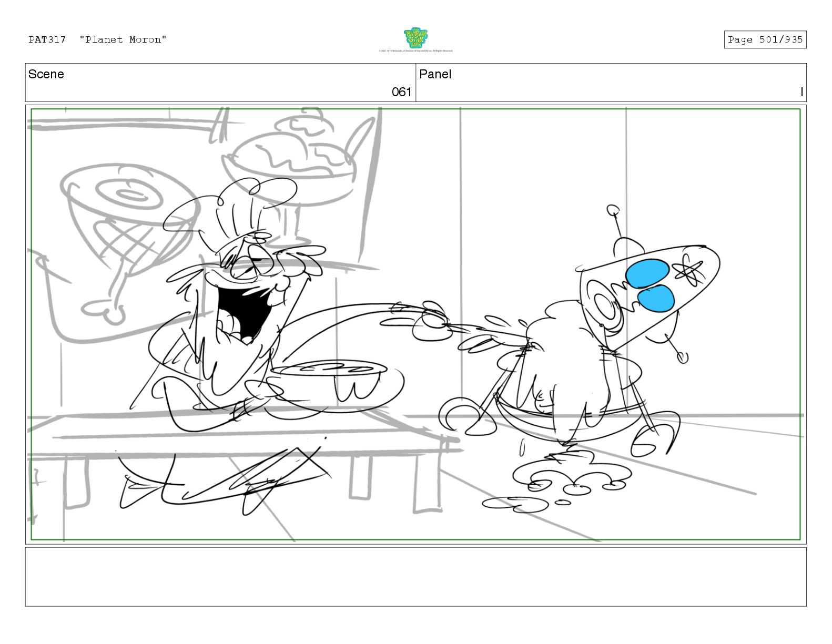Click the empty notes box below panel
Screen dimensions: 832x644
pyautogui.click(x=415, y=577)
